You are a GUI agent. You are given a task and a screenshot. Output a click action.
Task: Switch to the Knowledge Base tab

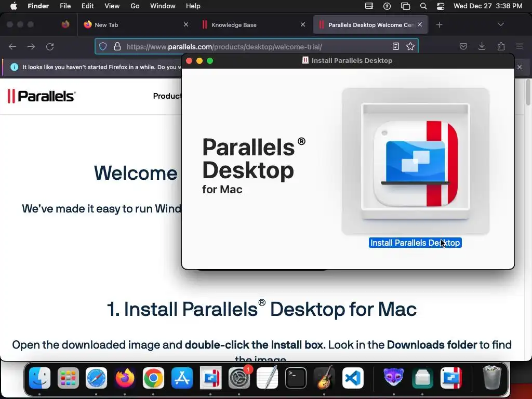(254, 25)
